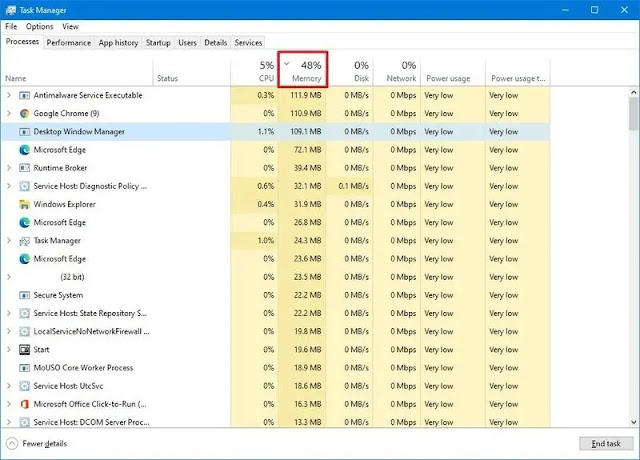The width and height of the screenshot is (640, 460).
Task: Expand the (32 bit) process group
Action: click(x=9, y=277)
